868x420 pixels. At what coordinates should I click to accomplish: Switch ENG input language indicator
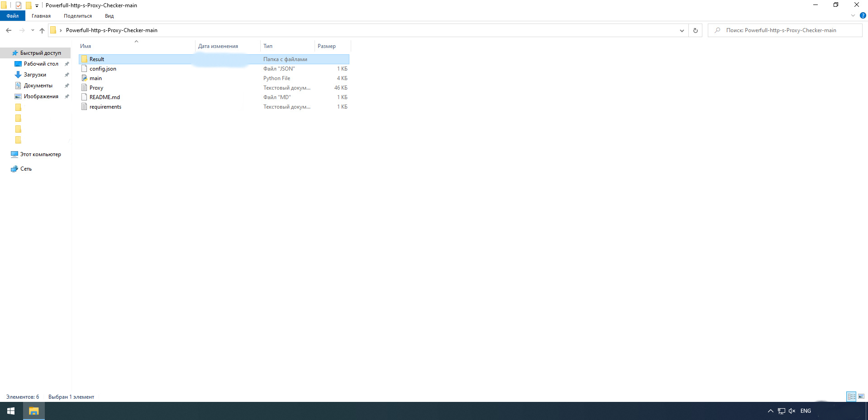806,411
